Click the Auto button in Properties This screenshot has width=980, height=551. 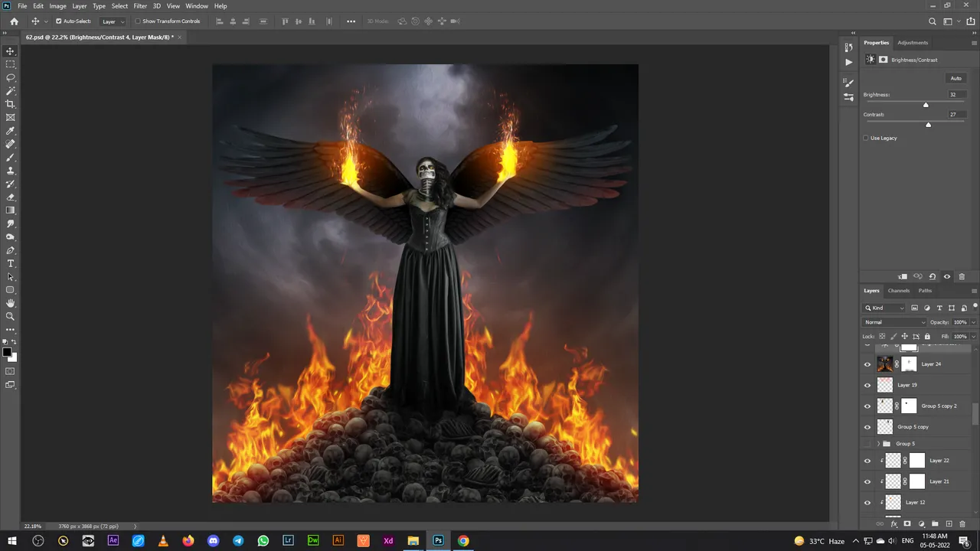point(956,78)
